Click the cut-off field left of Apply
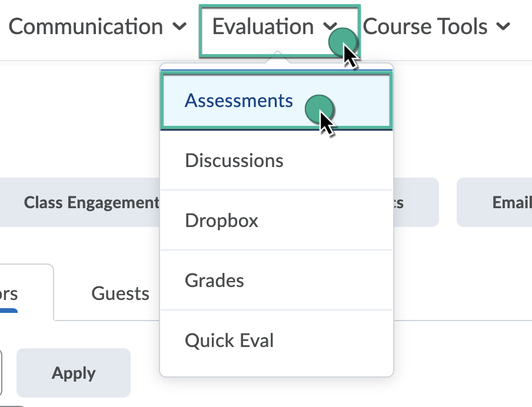Screen dimensions: 532x407 1,372
